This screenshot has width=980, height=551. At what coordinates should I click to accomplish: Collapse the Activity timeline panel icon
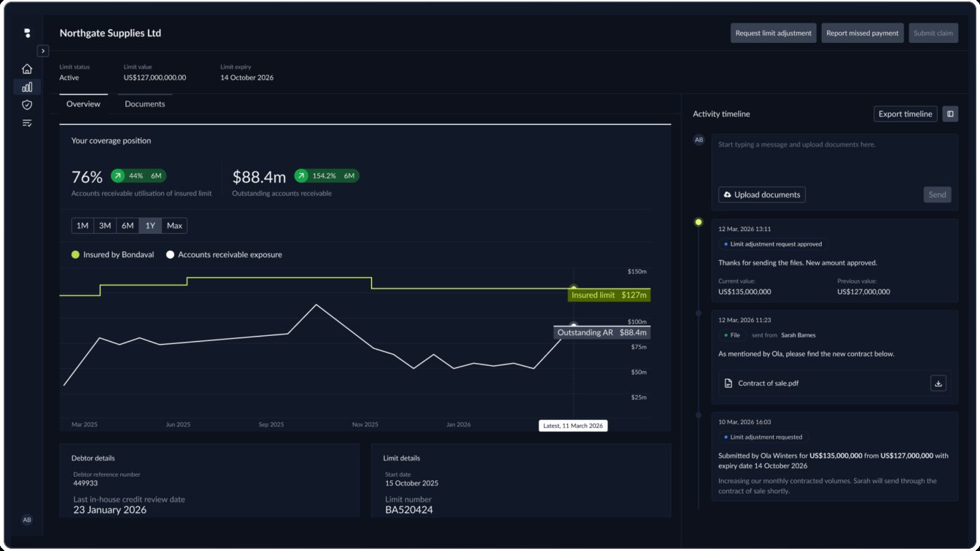(951, 114)
